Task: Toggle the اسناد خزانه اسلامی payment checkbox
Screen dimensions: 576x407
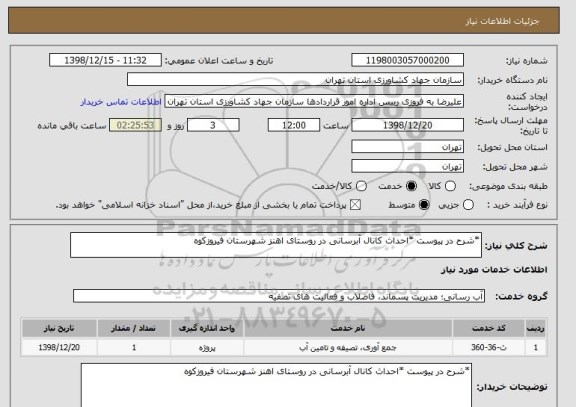Action: coord(355,205)
